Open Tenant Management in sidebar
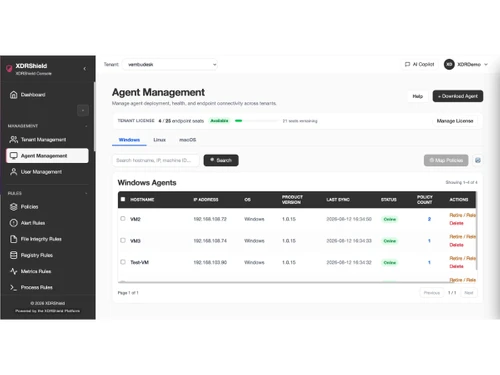 click(x=47, y=140)
